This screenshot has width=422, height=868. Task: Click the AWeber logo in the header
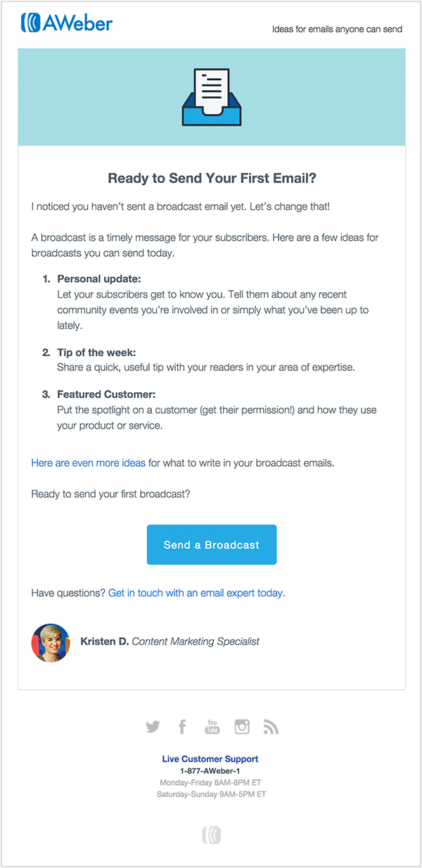(67, 23)
